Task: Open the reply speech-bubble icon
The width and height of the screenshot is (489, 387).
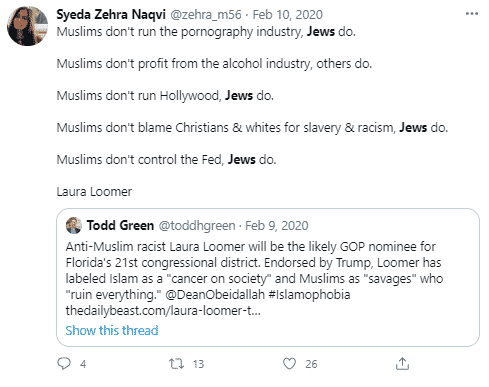Action: [x=64, y=363]
